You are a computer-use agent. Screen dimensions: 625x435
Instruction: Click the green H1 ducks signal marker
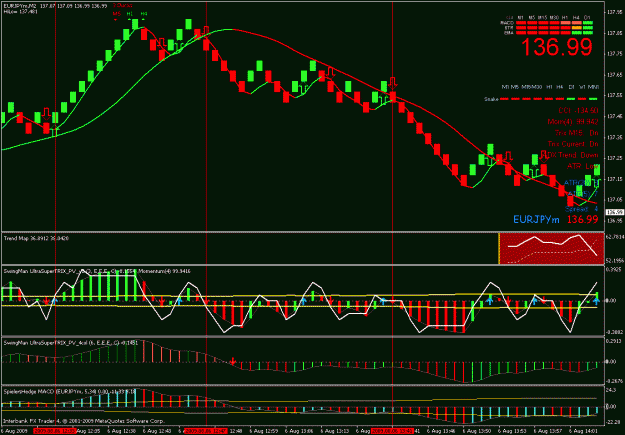130,15
